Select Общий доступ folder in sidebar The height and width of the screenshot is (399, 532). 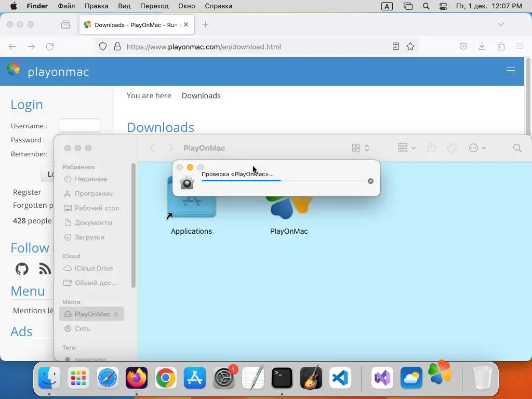(91, 283)
